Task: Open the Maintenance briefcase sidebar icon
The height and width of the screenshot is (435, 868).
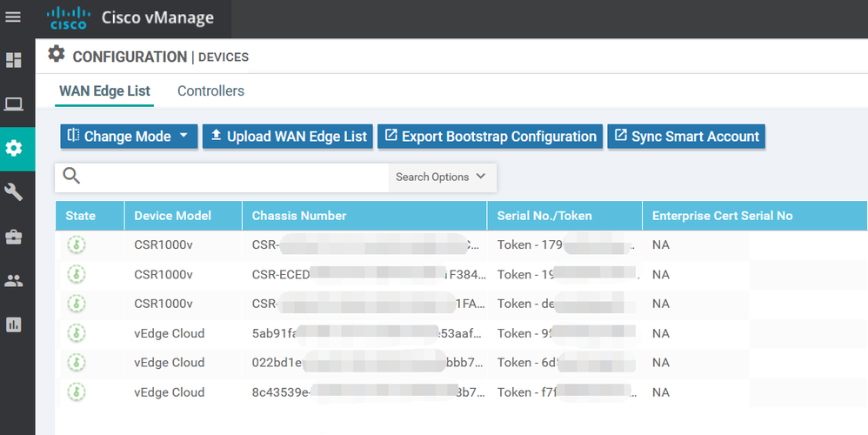Action: tap(14, 237)
